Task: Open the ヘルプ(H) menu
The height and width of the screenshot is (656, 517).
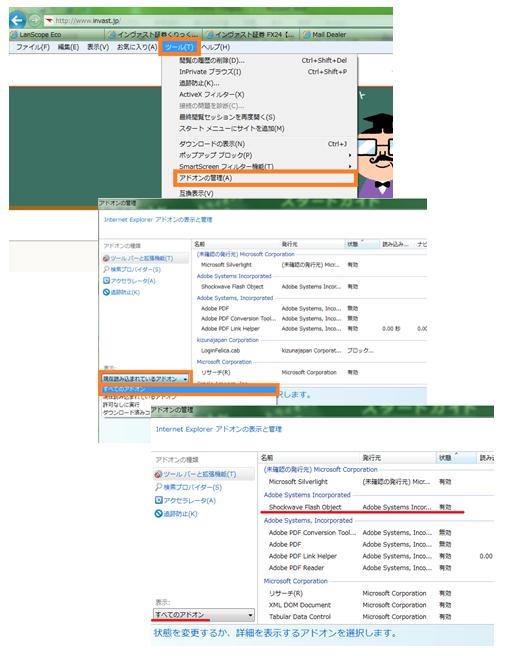Action: click(215, 47)
